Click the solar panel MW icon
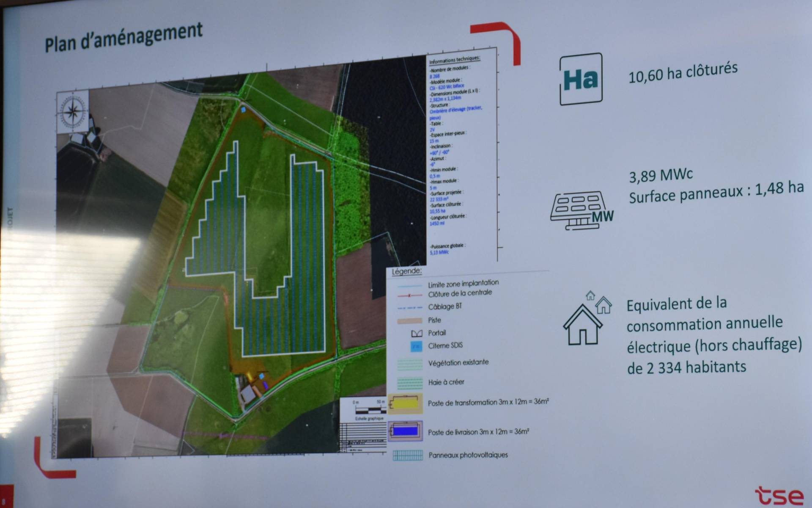Viewport: 812px width, 508px height. coord(581,210)
